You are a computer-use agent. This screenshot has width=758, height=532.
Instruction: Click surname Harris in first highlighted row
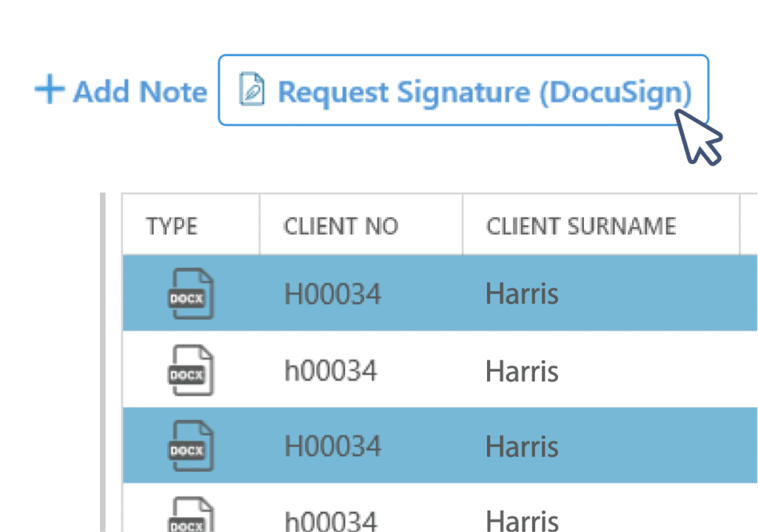tap(522, 294)
